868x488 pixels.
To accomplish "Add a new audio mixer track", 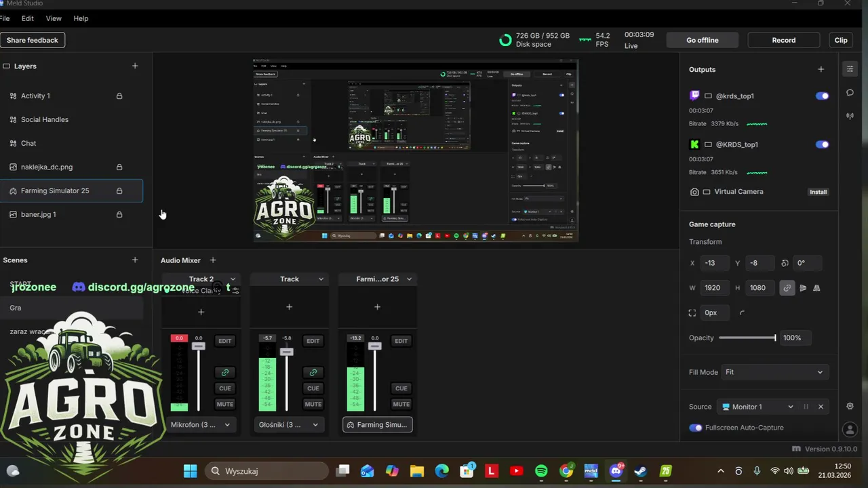I will click(213, 260).
